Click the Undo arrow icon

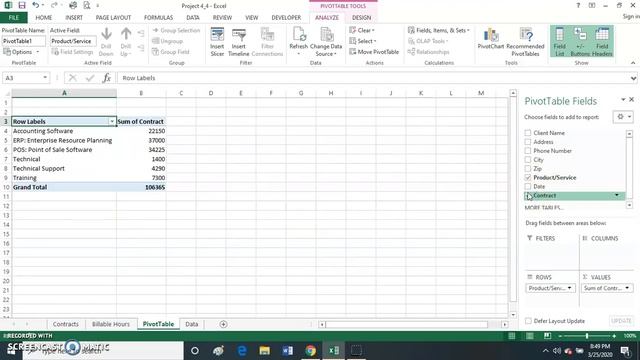[36, 5]
